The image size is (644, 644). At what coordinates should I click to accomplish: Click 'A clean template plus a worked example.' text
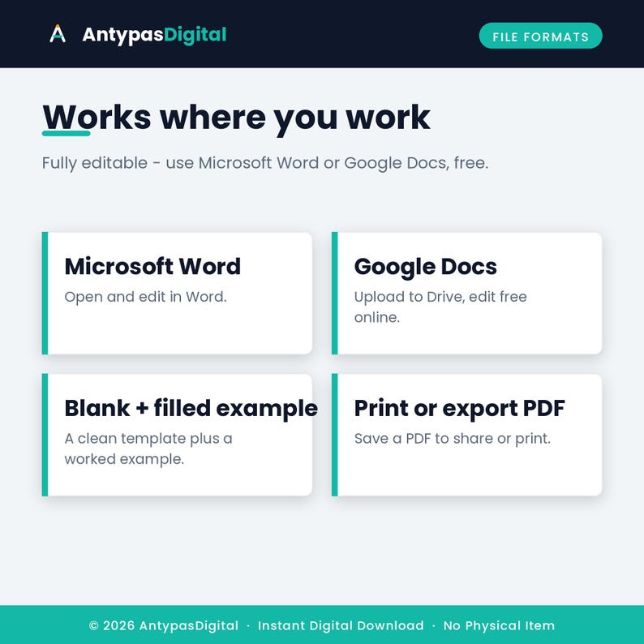point(148,449)
